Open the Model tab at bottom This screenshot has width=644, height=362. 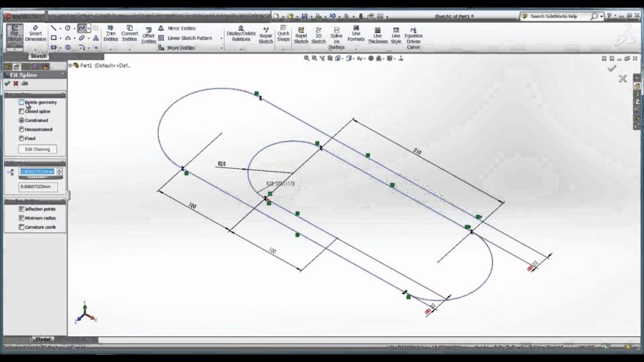pyautogui.click(x=43, y=339)
